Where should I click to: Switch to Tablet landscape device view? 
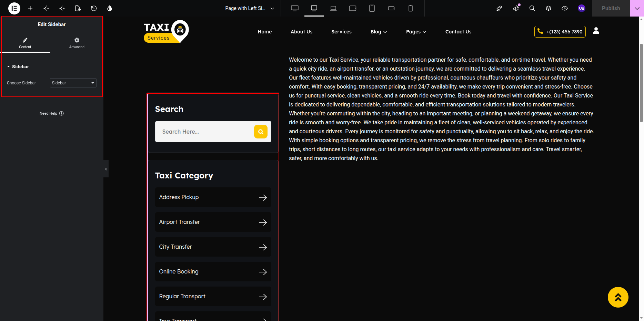[x=353, y=8]
